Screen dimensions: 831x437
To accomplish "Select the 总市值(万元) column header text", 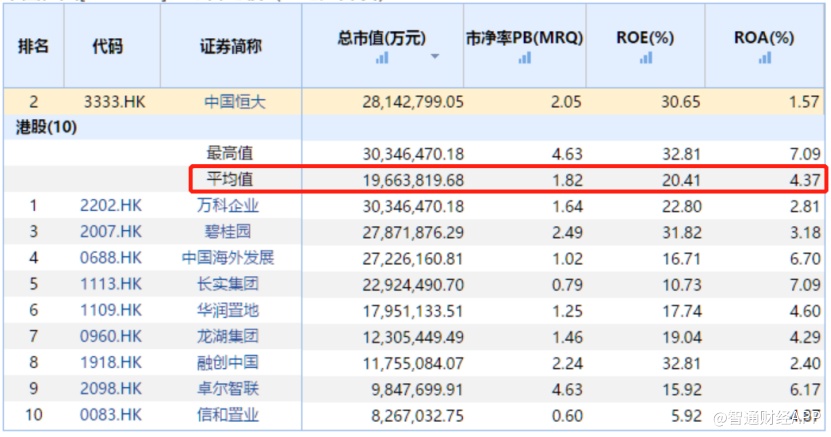I will [x=382, y=38].
